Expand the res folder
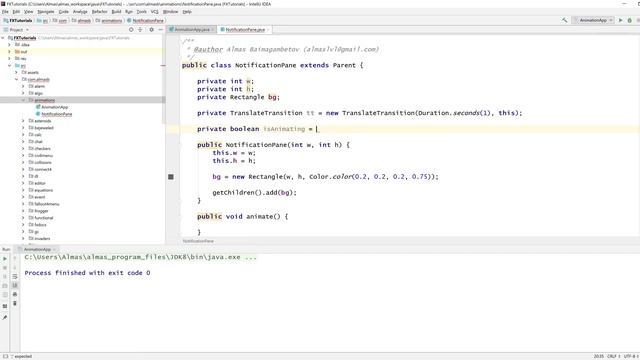This screenshot has width=640, height=360. pos(9,59)
